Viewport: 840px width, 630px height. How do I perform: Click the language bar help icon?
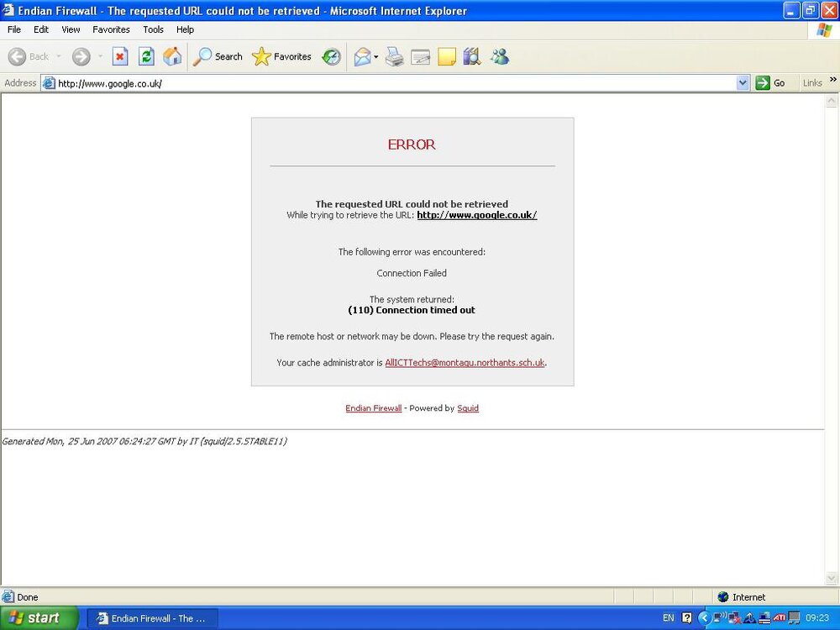[x=687, y=618]
